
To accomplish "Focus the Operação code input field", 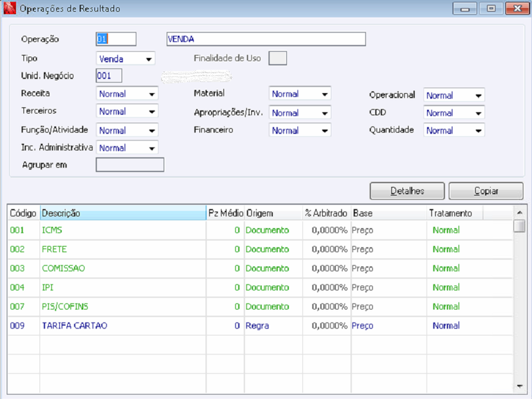I will (116, 39).
